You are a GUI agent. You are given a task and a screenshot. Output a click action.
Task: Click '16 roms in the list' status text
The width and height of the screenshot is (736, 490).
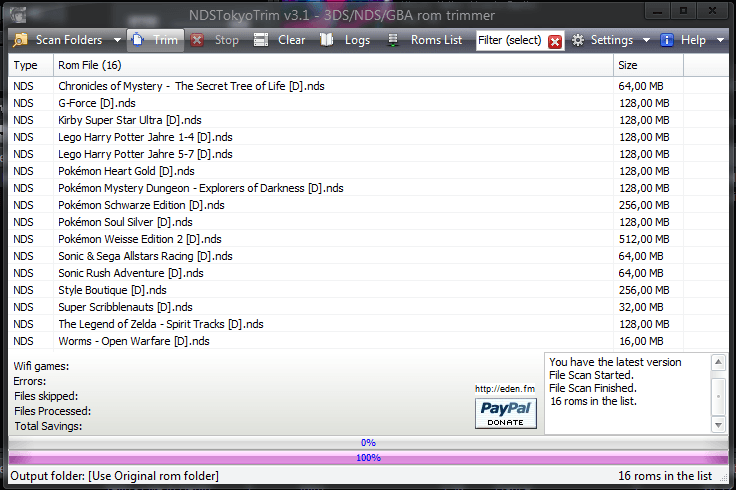(665, 476)
